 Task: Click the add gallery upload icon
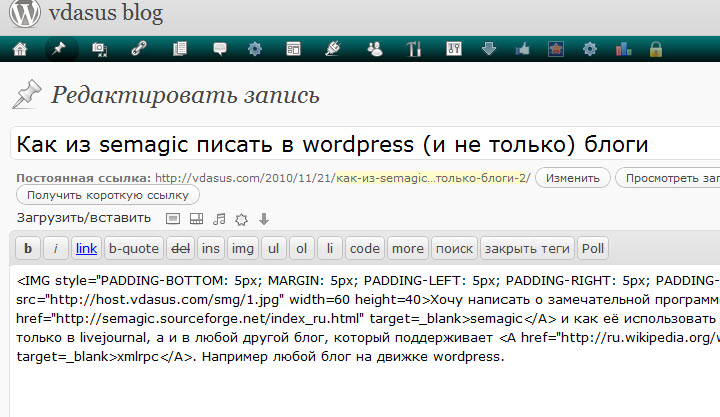[197, 219]
